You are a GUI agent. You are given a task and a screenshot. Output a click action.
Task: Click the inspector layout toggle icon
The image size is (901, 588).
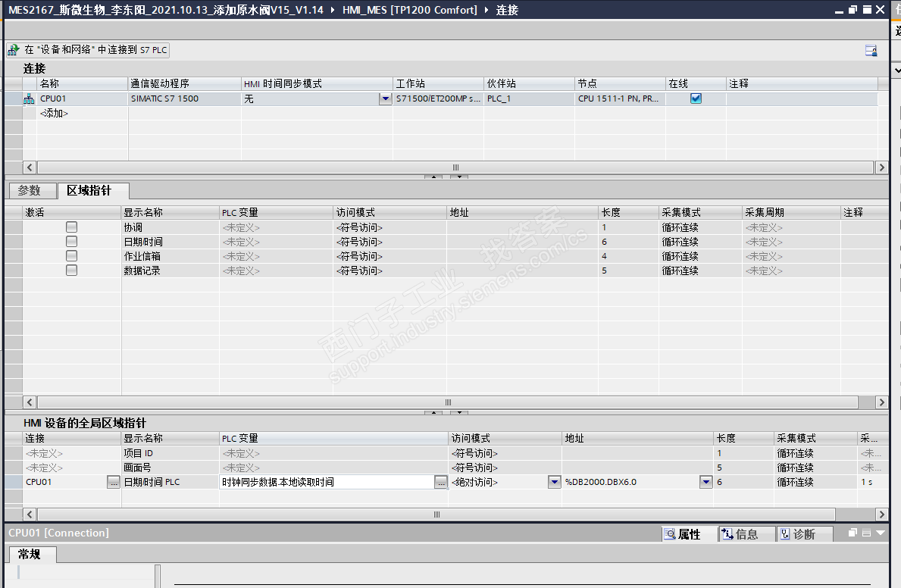tap(867, 533)
